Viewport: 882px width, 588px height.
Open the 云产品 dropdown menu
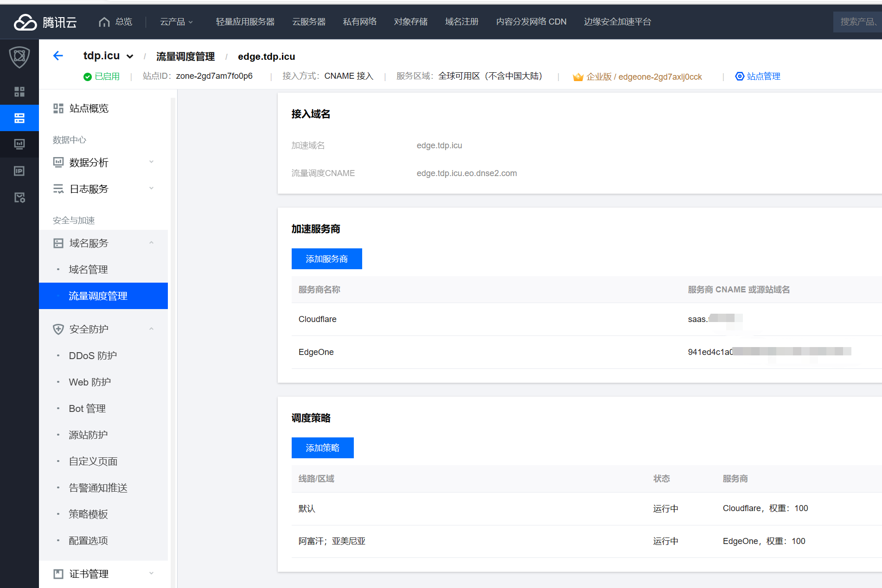coord(176,22)
